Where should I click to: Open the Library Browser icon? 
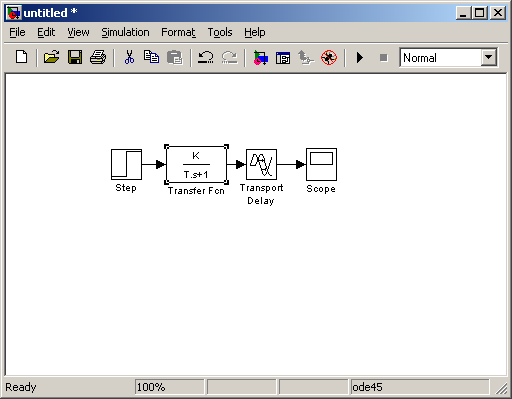[260, 57]
